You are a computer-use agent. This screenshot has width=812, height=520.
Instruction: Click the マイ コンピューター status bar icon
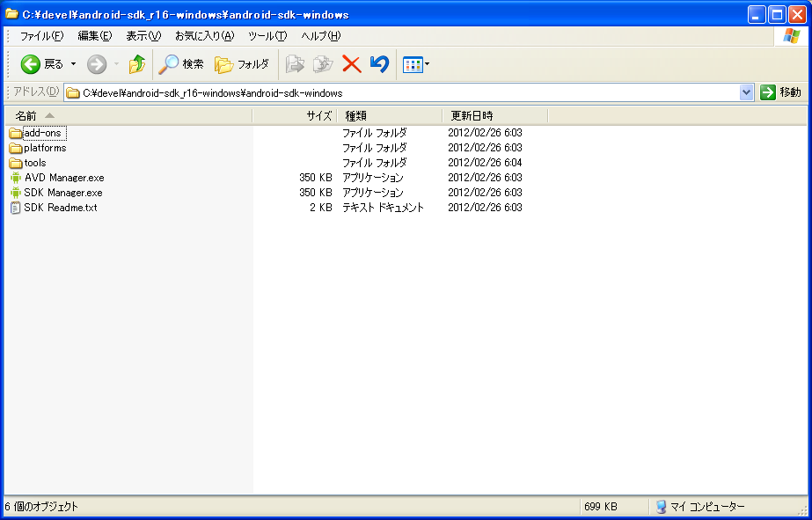661,507
